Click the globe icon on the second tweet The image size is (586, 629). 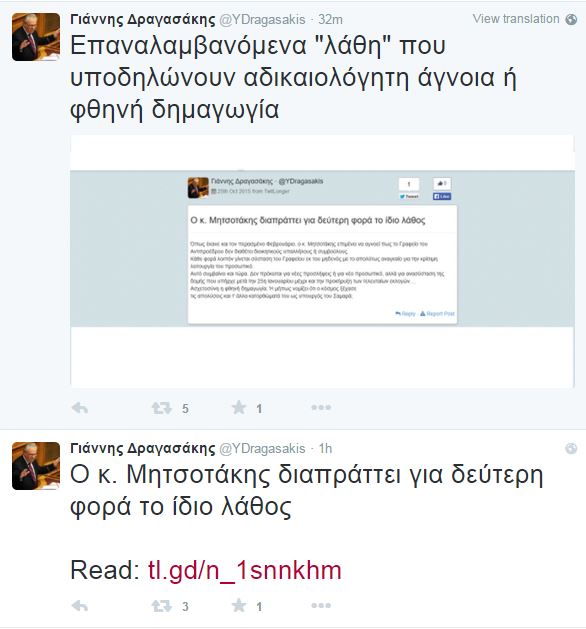(571, 448)
